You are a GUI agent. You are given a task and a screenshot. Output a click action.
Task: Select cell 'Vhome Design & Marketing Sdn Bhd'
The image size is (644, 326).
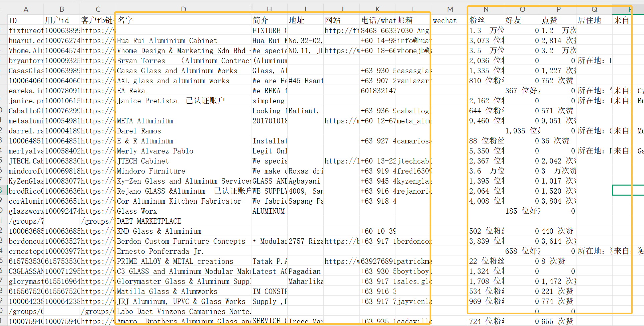tap(184, 50)
